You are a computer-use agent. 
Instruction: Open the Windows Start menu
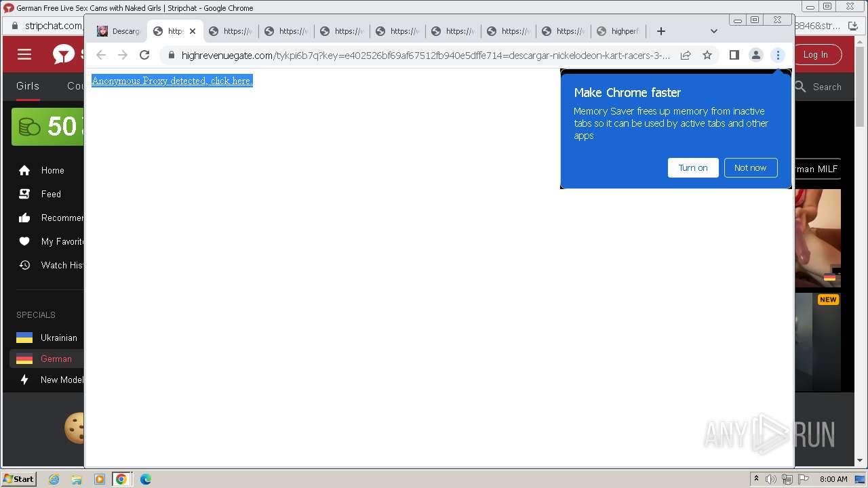pyautogui.click(x=18, y=479)
